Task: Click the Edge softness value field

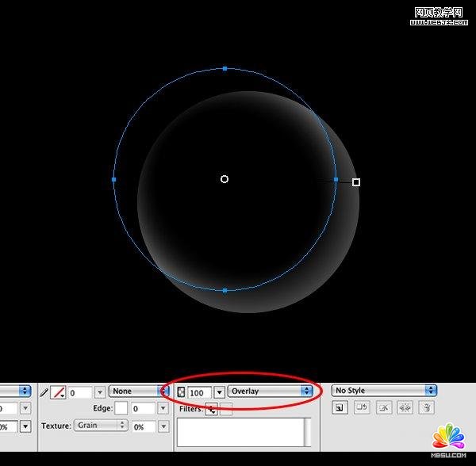Action: tap(144, 408)
